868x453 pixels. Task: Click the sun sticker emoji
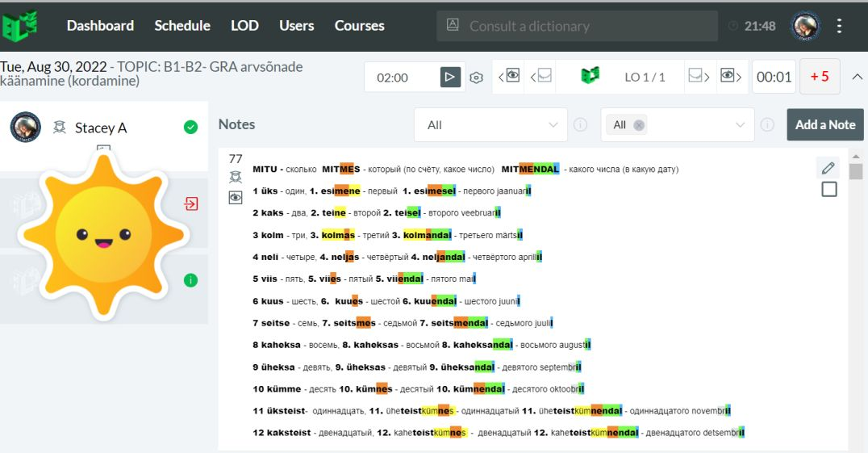coord(103,235)
